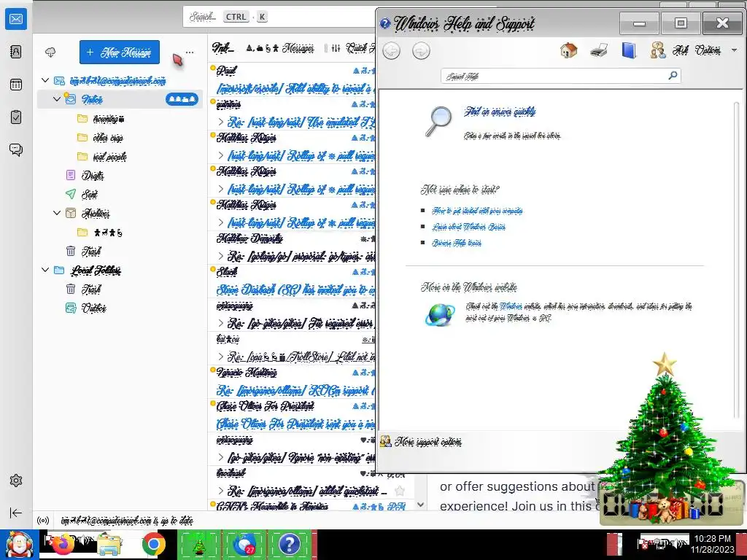
Task: Open File Explorer from the taskbar
Action: click(109, 545)
